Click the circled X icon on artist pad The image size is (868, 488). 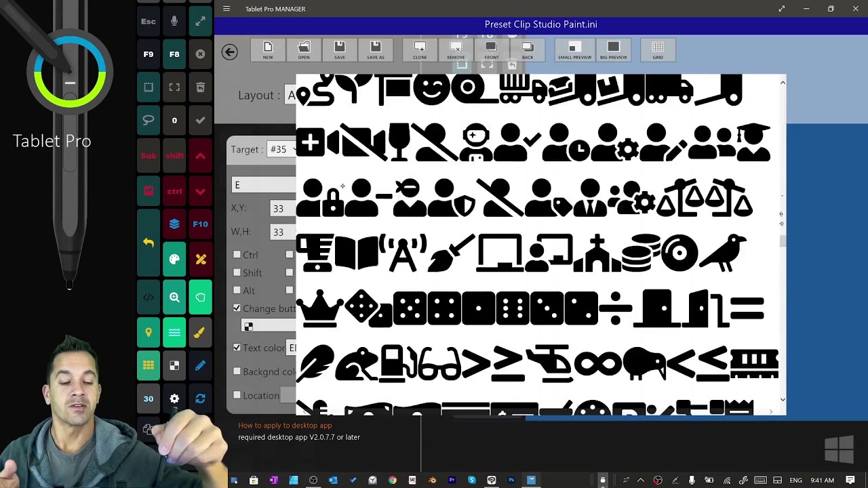tap(200, 54)
